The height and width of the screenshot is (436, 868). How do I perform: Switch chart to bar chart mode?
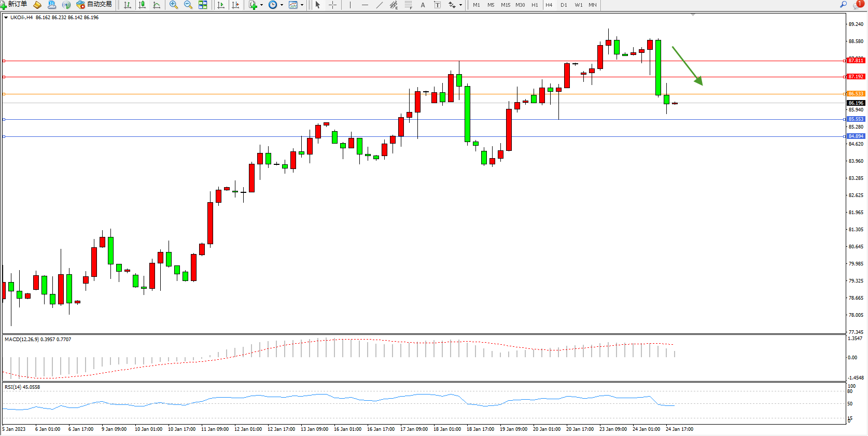128,5
